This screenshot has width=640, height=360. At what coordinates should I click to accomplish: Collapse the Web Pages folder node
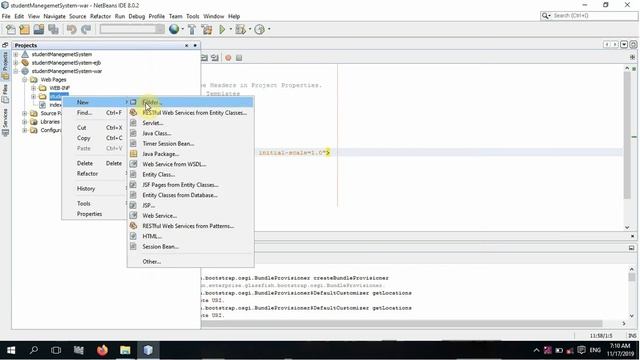pos(24,80)
